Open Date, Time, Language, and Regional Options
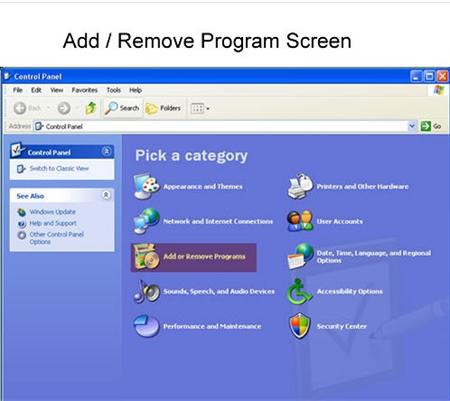This screenshot has width=450, height=401. pos(374,257)
